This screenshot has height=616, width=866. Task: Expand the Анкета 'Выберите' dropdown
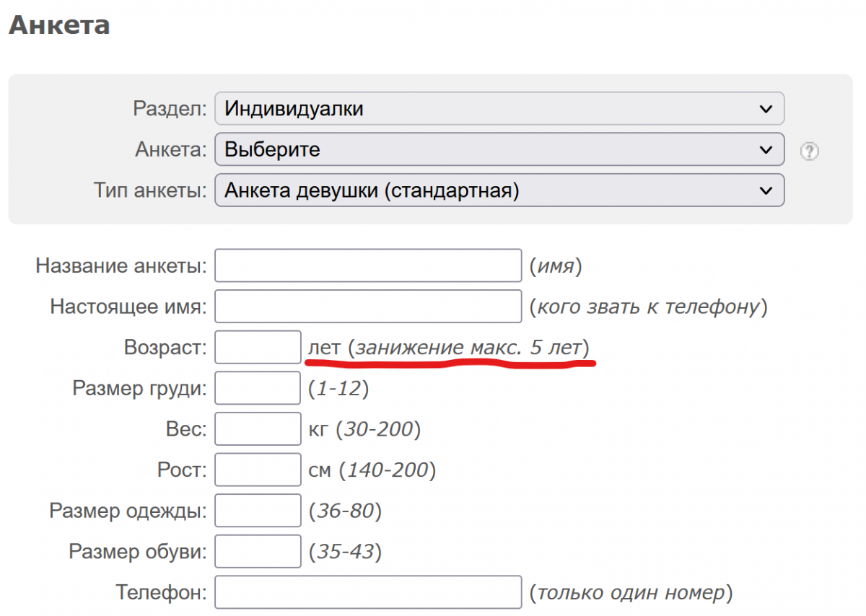499,150
